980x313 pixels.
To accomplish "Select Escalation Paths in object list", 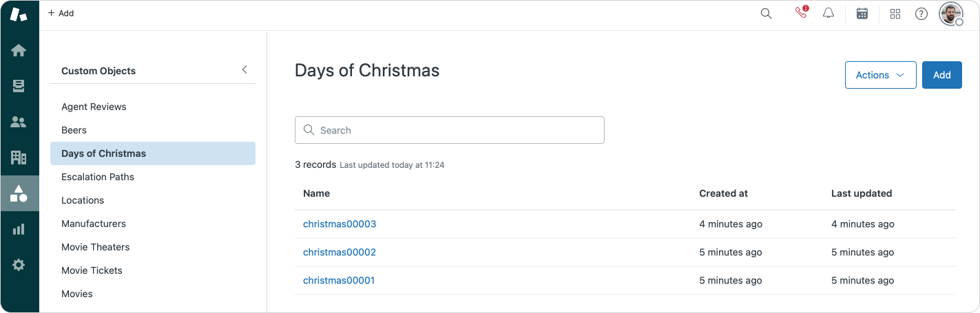I will click(98, 177).
